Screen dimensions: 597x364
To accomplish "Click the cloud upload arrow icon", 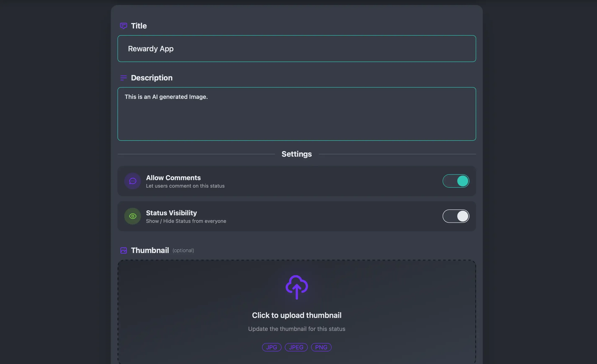I will (297, 287).
